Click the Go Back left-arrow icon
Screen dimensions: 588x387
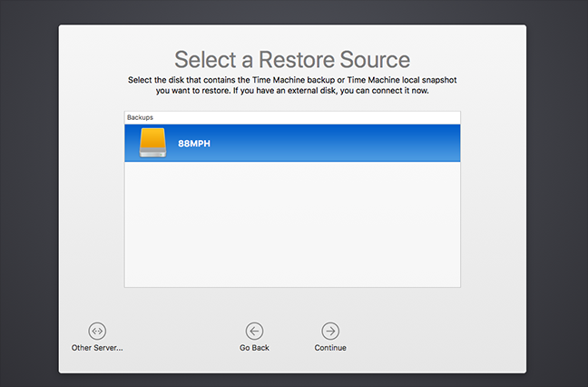[254, 331]
